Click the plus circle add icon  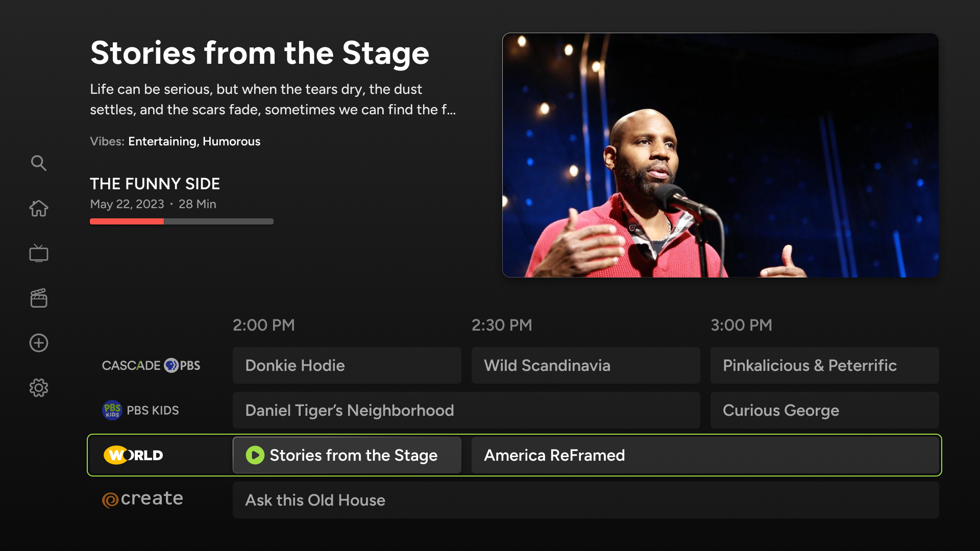39,343
